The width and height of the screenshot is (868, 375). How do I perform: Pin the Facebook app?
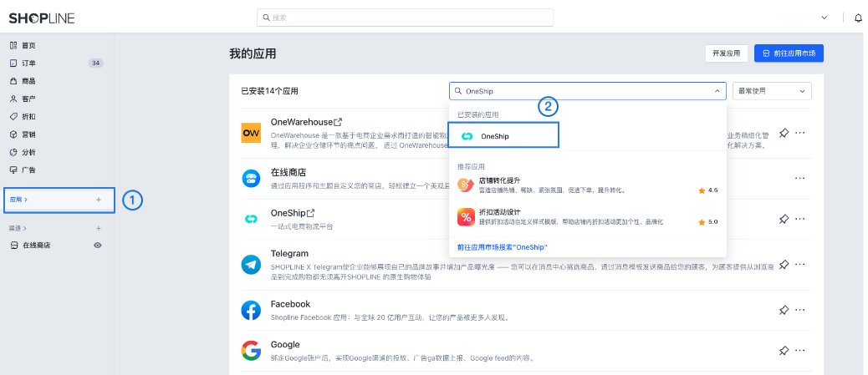tap(784, 311)
